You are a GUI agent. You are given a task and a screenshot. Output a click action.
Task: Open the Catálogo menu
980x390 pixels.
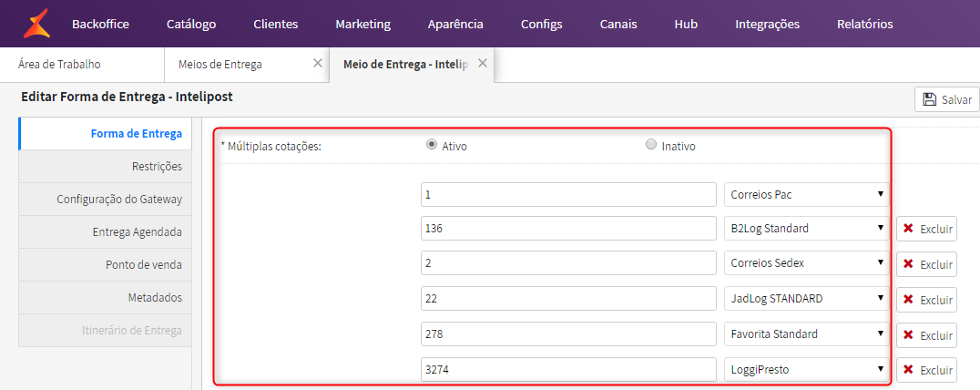click(191, 25)
